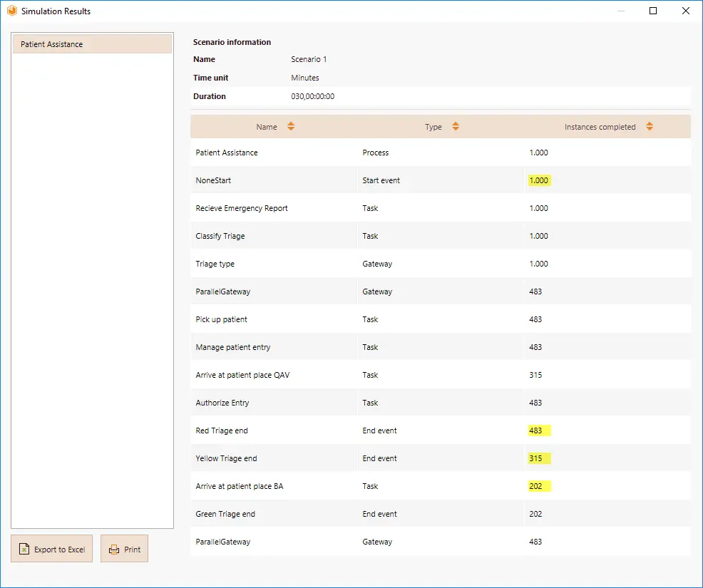
Task: Select Arrive at patient place QAV
Action: [x=441, y=375]
